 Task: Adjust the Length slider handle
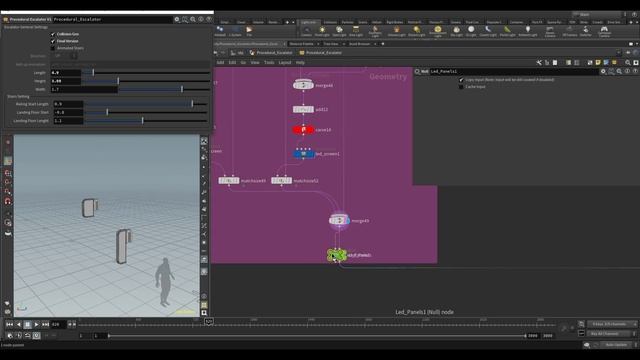pos(93,72)
